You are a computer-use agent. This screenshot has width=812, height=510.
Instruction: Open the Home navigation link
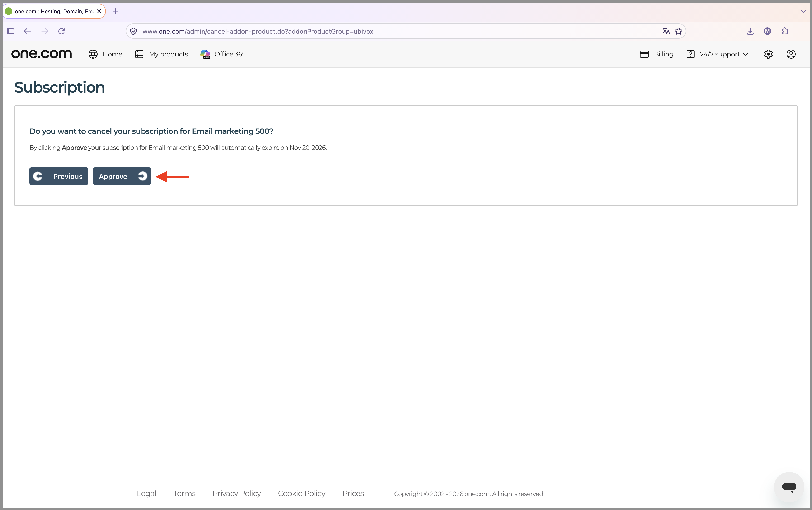[105, 54]
